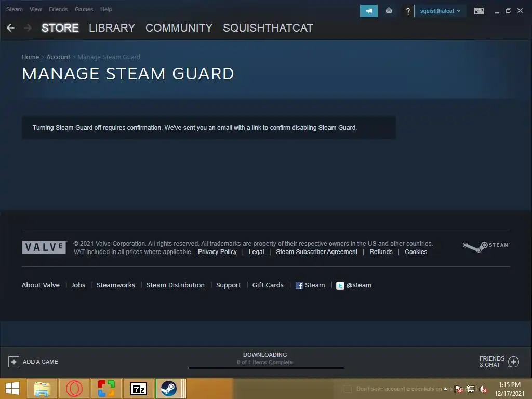Toggle the faded credentials checkbox in taskbar
This screenshot has width=532, height=399.
348,389
